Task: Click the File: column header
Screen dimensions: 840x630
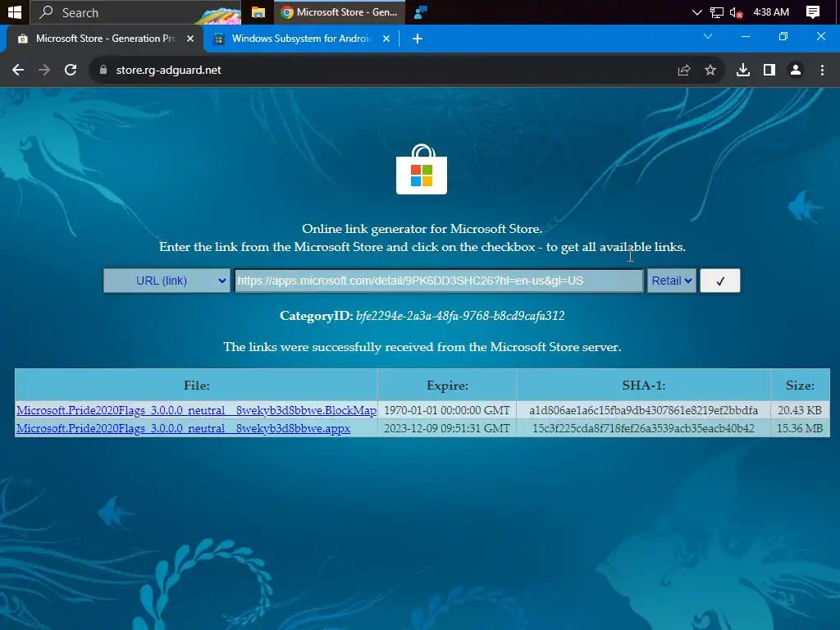Action: tap(197, 386)
